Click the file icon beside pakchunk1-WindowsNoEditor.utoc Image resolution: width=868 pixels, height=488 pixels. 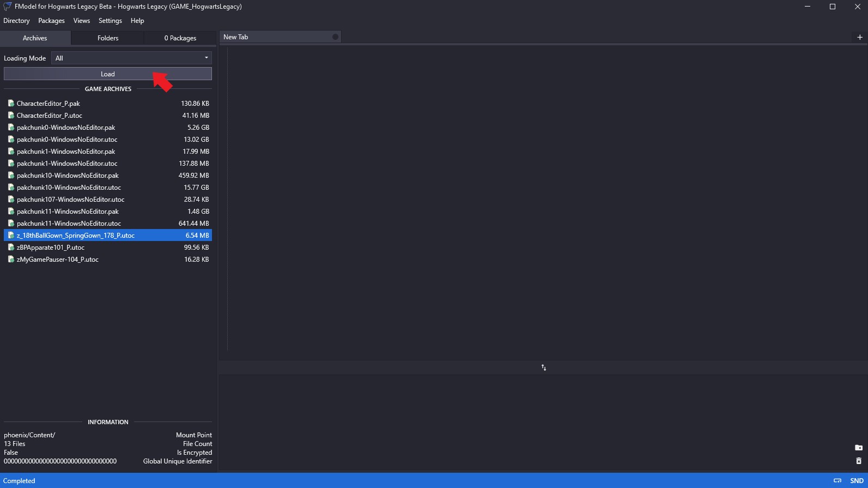pos(11,163)
